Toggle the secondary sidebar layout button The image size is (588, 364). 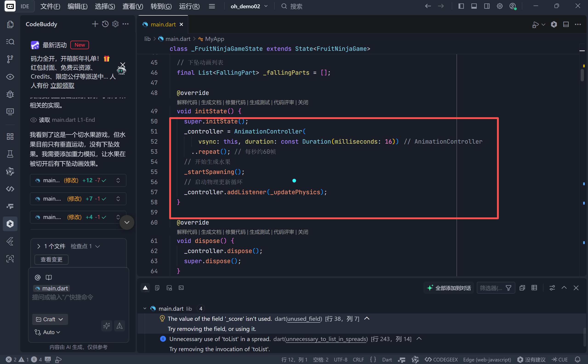tap(487, 6)
